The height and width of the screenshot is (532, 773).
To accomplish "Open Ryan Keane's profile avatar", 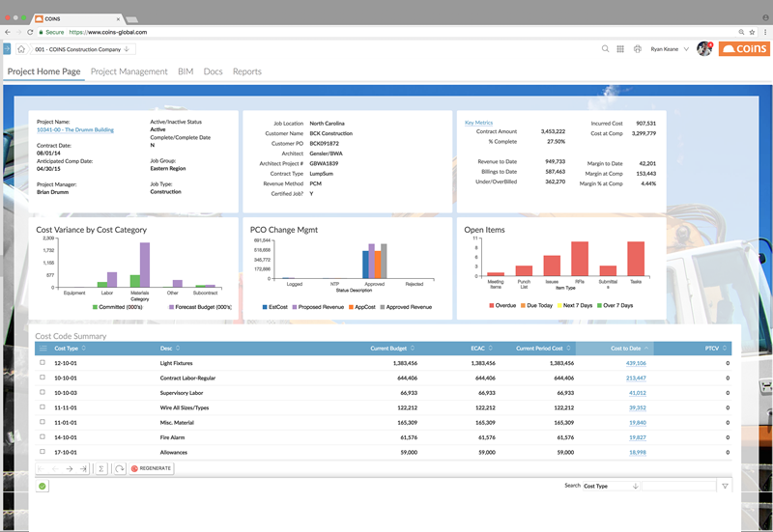I will pos(704,48).
